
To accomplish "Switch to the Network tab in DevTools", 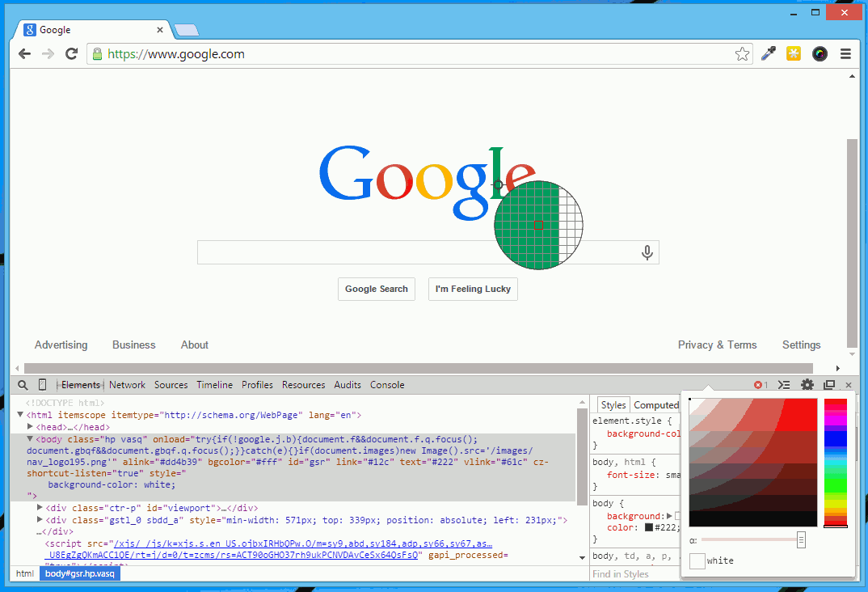I will [x=127, y=385].
